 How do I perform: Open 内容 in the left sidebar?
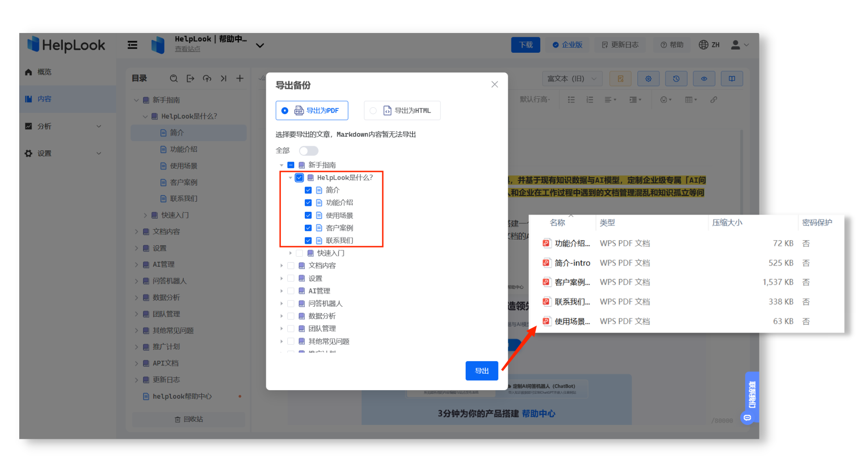pyautogui.click(x=67, y=99)
